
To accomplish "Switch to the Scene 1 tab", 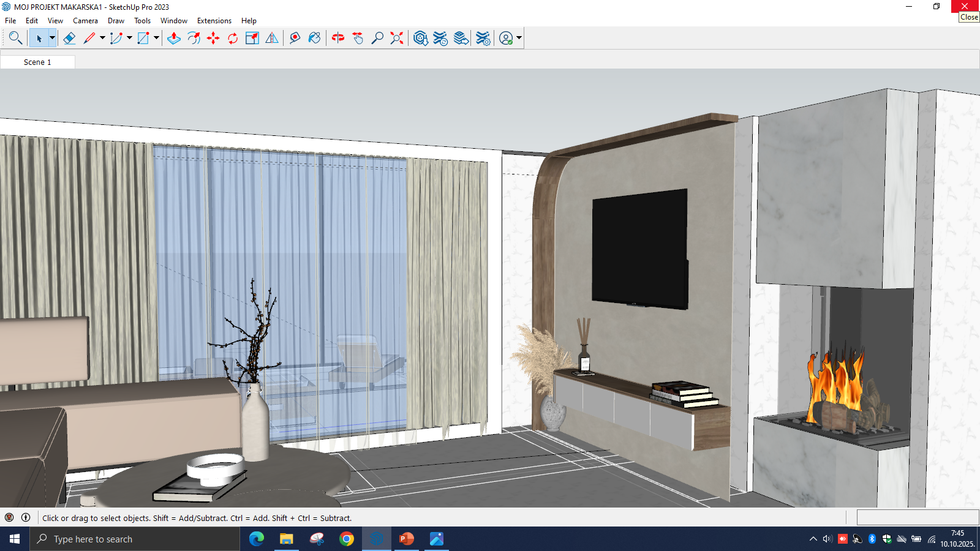I will click(x=37, y=62).
